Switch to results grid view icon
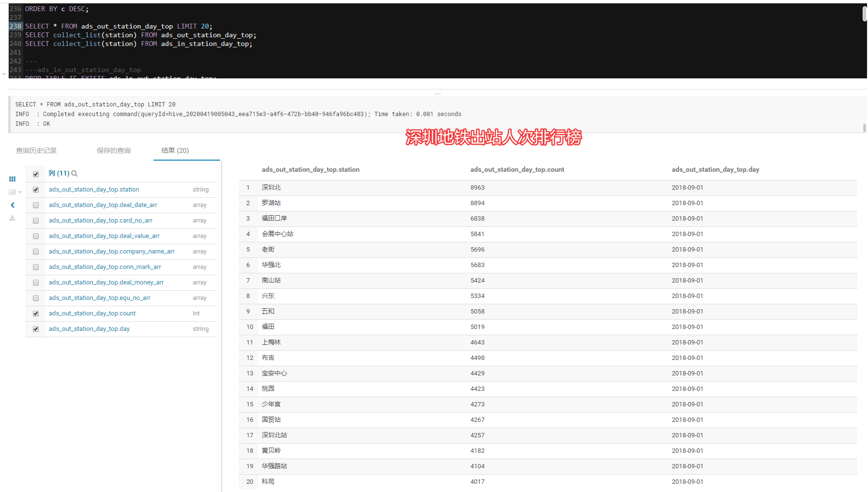Image resolution: width=868 pixels, height=492 pixels. coord(12,179)
